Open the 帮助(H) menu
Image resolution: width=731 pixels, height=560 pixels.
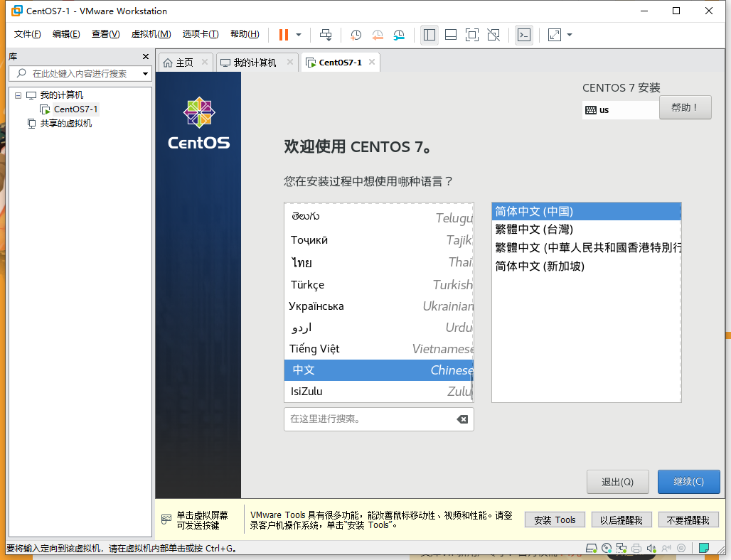(245, 34)
